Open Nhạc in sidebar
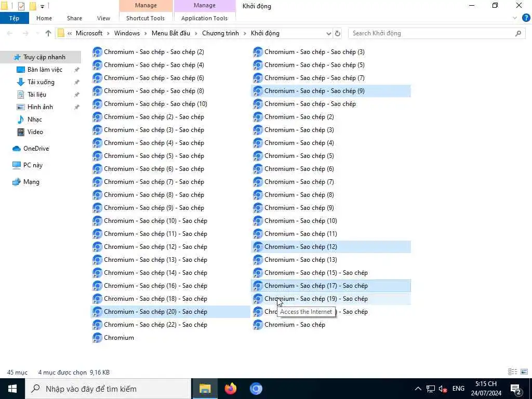Viewport: 532px width, 399px height. [x=35, y=119]
